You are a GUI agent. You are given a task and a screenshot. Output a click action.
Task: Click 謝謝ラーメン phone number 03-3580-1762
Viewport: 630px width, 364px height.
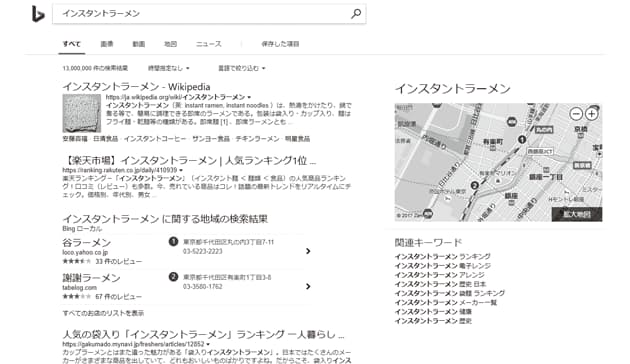(x=202, y=287)
